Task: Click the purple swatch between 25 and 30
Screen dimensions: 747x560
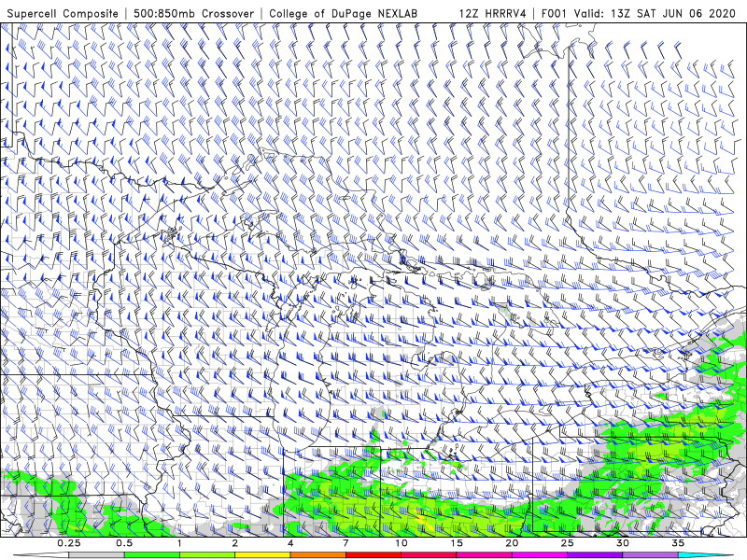Action: pos(595,555)
